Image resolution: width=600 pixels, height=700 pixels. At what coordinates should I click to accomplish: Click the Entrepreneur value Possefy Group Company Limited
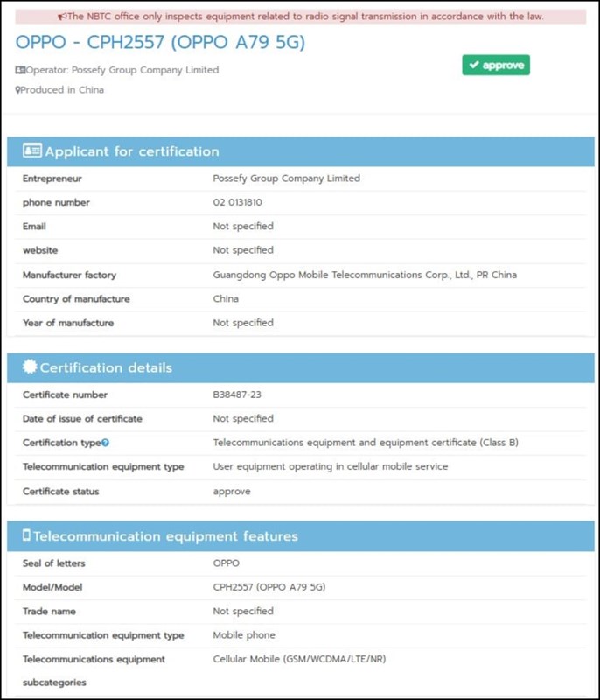pos(286,178)
